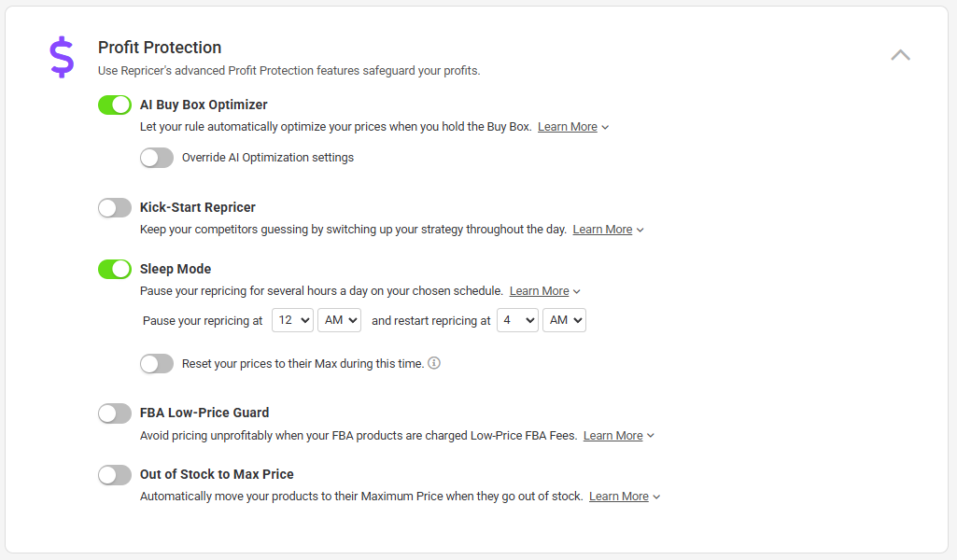The height and width of the screenshot is (560, 957).
Task: Open Learn More for FBA Low-Price Guard
Action: click(613, 436)
